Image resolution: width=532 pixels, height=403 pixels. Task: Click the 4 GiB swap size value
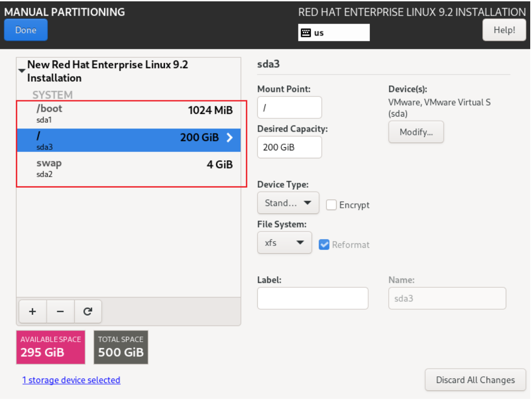[220, 165]
